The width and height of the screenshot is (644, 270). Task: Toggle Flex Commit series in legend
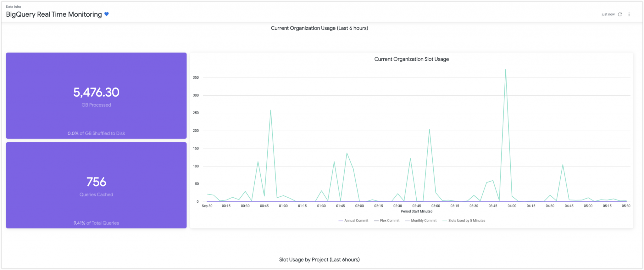pyautogui.click(x=387, y=221)
